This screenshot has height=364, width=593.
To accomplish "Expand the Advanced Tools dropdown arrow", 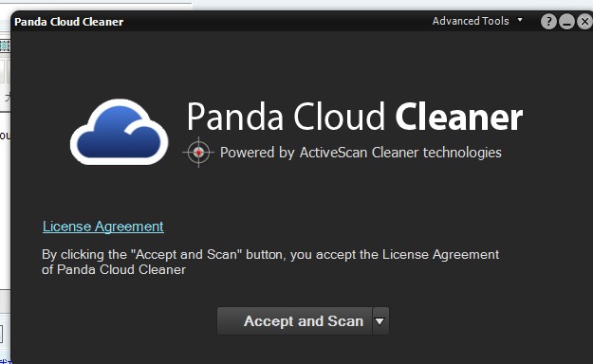I will coord(520,19).
